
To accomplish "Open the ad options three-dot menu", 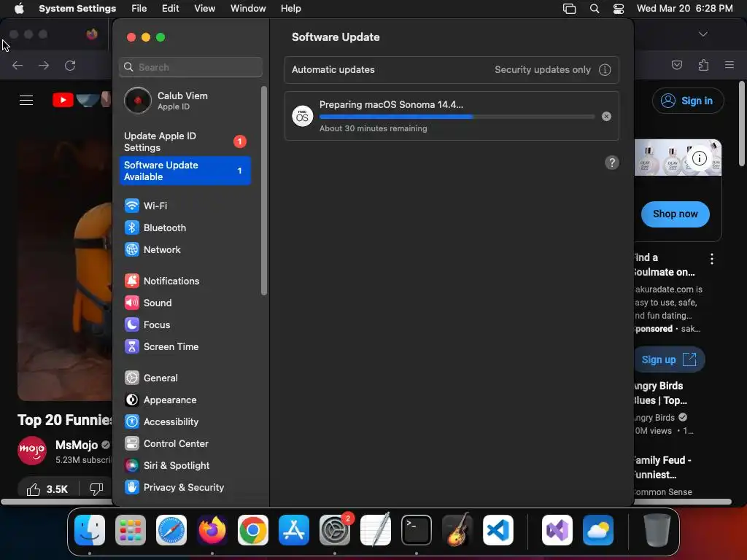I will point(712,259).
